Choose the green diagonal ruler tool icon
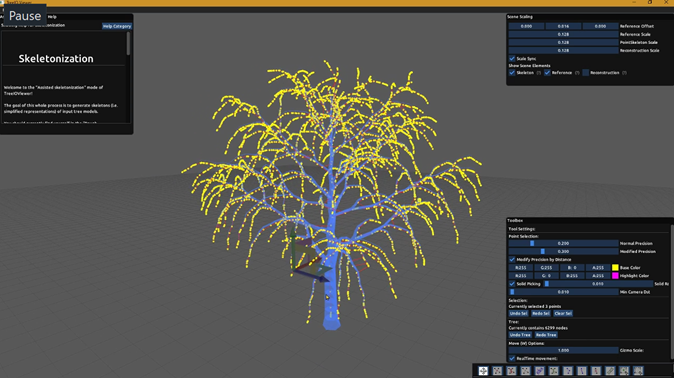Image resolution: width=674 pixels, height=378 pixels. pyautogui.click(x=610, y=371)
